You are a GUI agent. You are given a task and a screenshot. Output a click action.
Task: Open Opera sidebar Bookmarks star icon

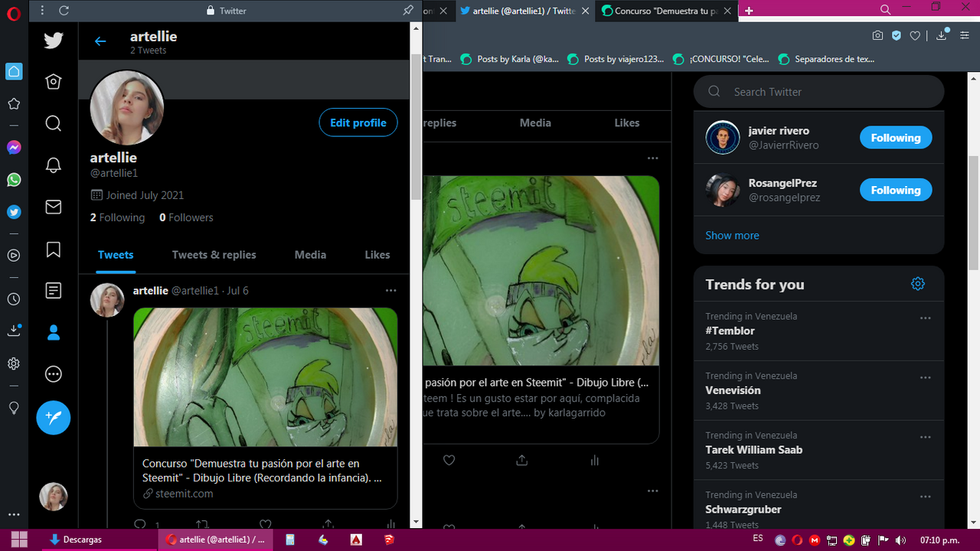click(x=14, y=103)
